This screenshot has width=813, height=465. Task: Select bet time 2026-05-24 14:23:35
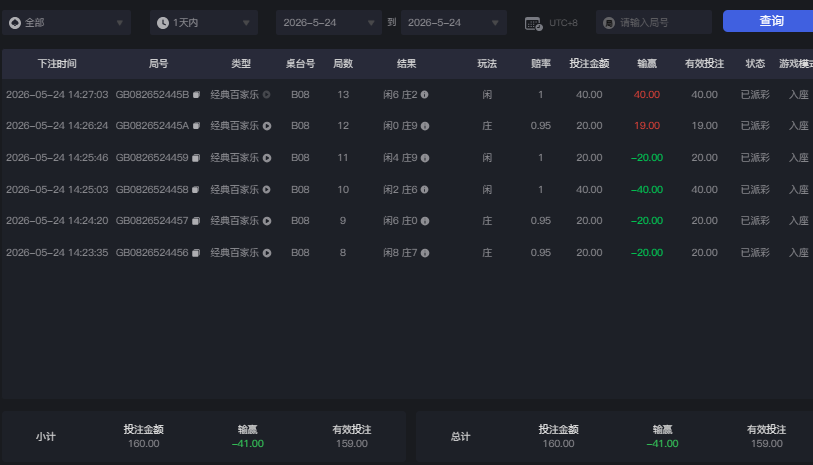(x=57, y=253)
